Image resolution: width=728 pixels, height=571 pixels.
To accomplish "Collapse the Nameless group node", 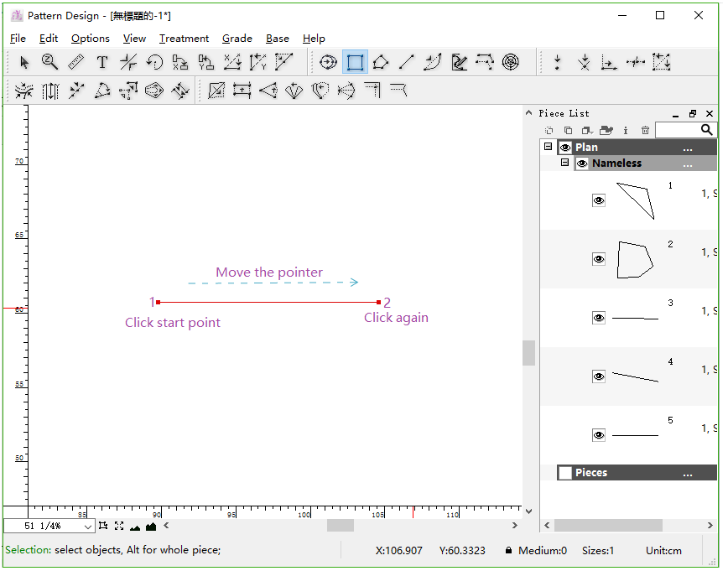I will click(565, 163).
